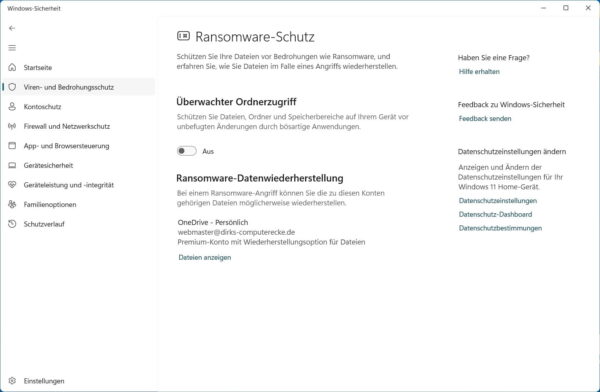Click the webmaster@dirks-computerecke.de email text
Screen dimensions: 600x392
pyautogui.click(x=236, y=232)
